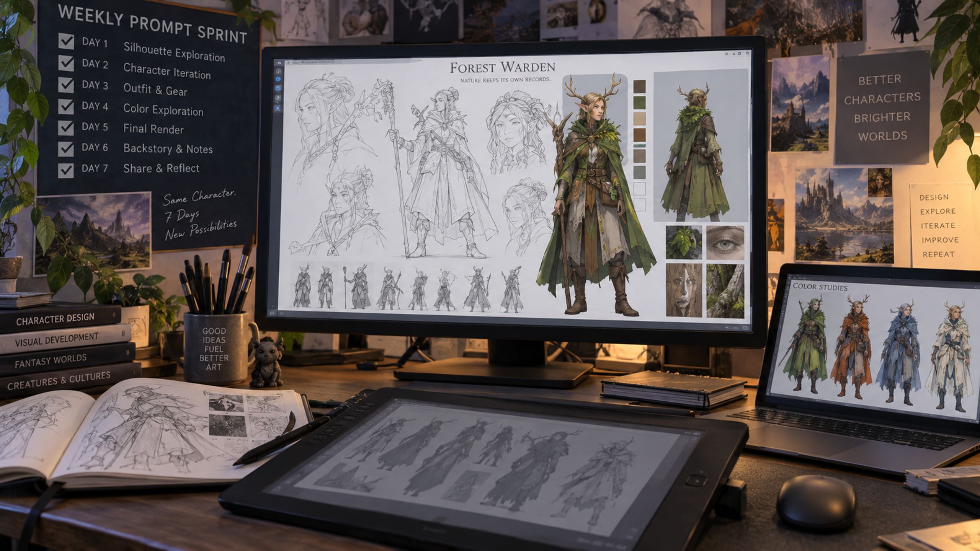Select the grey-green palette swatch
This screenshot has height=551, width=980.
pos(639,173)
